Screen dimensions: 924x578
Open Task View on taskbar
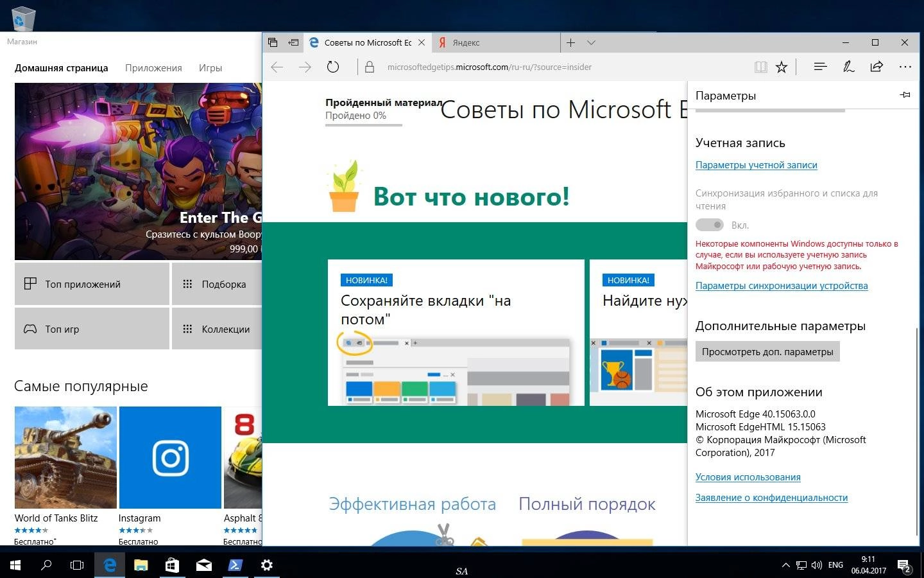point(77,565)
